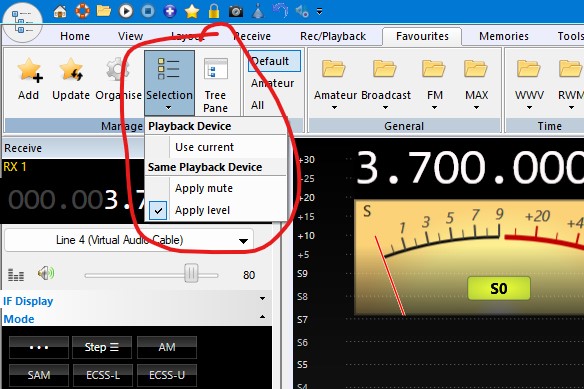The height and width of the screenshot is (389, 584).
Task: Open the Broadcast favourites folder dropdown
Action: (385, 108)
